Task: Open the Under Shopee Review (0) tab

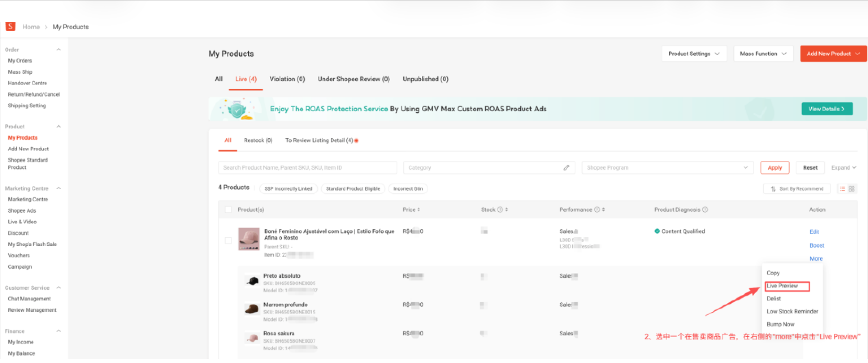Action: tap(354, 79)
